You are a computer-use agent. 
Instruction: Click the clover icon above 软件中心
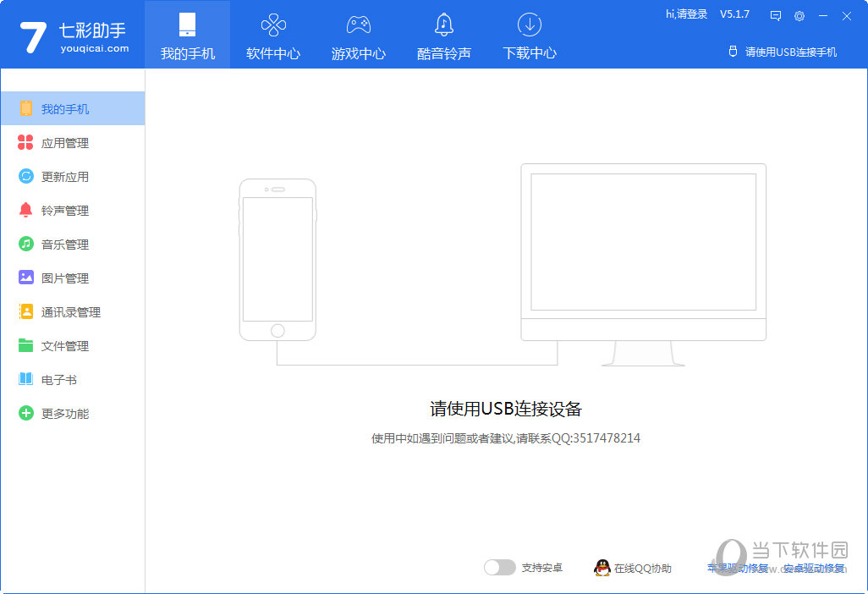coord(273,25)
